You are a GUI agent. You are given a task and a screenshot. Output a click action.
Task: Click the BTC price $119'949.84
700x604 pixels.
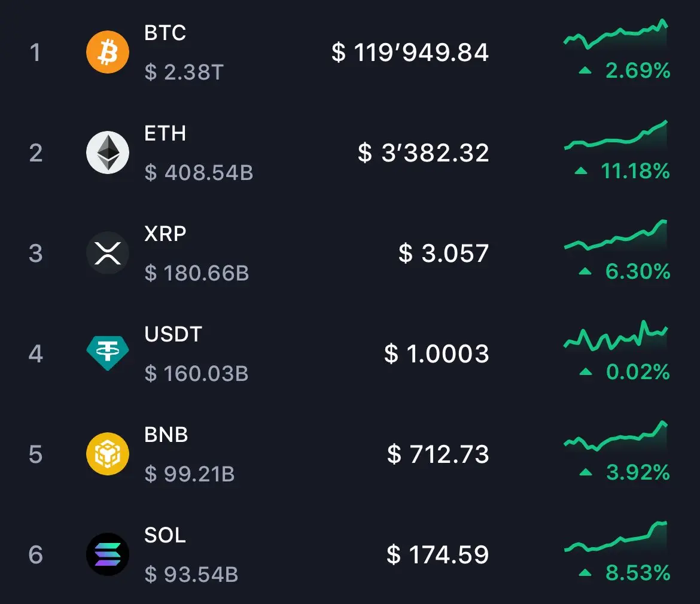click(x=410, y=52)
